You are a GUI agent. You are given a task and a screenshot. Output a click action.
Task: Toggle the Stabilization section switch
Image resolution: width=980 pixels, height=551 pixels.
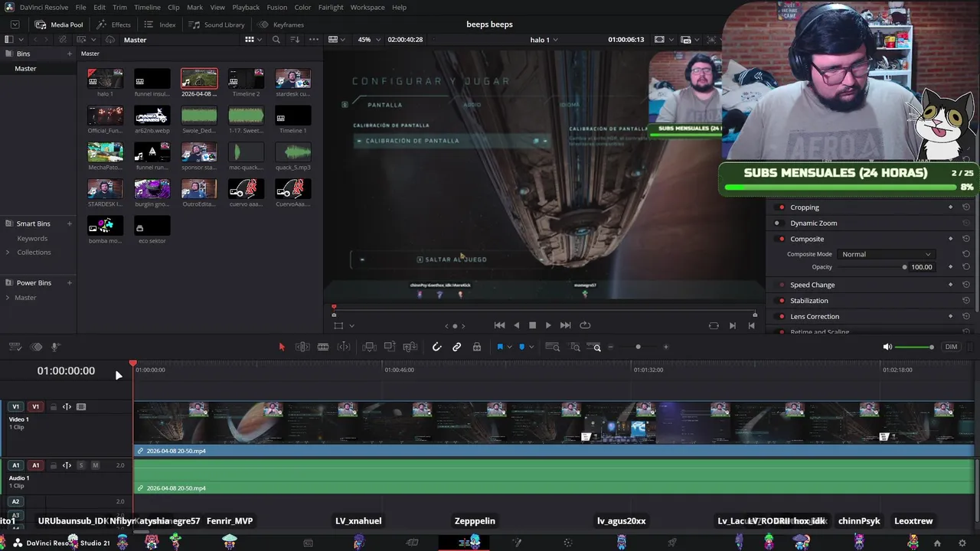click(781, 301)
